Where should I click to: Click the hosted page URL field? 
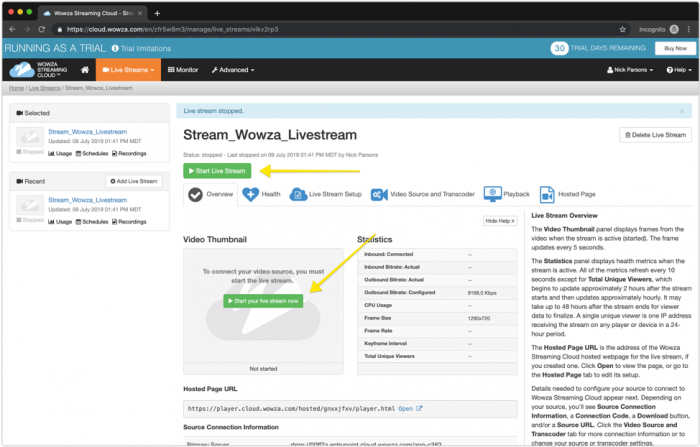[x=290, y=408]
